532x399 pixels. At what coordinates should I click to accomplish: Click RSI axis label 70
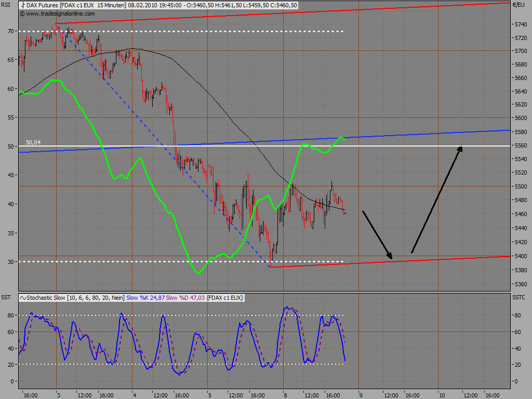pyautogui.click(x=11, y=31)
